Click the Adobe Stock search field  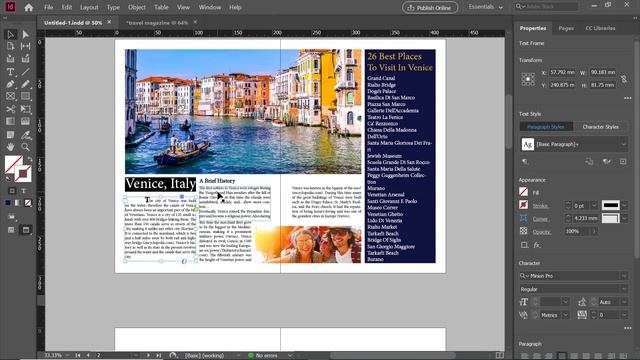tap(546, 6)
